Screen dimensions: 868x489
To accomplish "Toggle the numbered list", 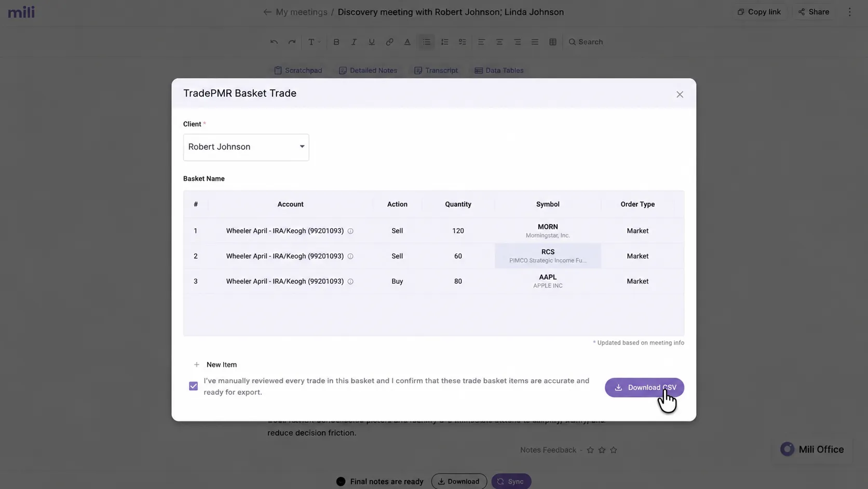I will pyautogui.click(x=444, y=42).
